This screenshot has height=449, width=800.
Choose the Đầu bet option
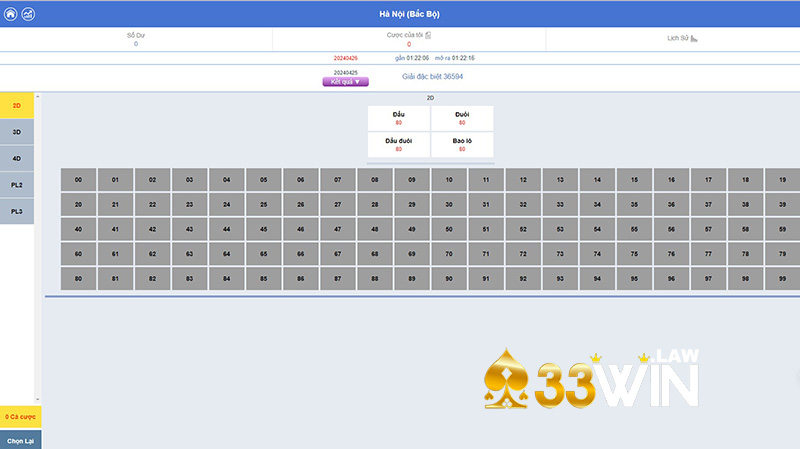[398, 118]
